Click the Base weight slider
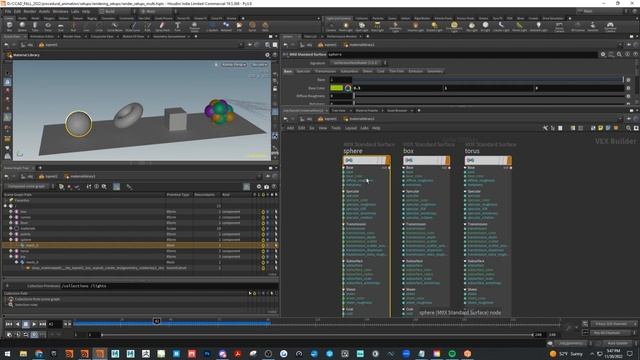This screenshot has height=360, width=640. click(x=488, y=80)
